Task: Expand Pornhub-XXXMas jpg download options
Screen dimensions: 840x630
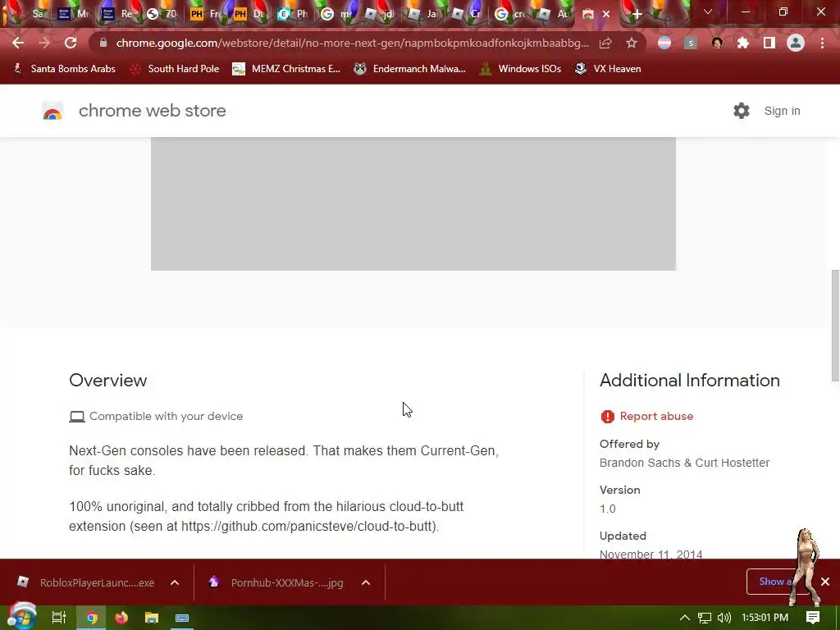Action: pyautogui.click(x=366, y=582)
